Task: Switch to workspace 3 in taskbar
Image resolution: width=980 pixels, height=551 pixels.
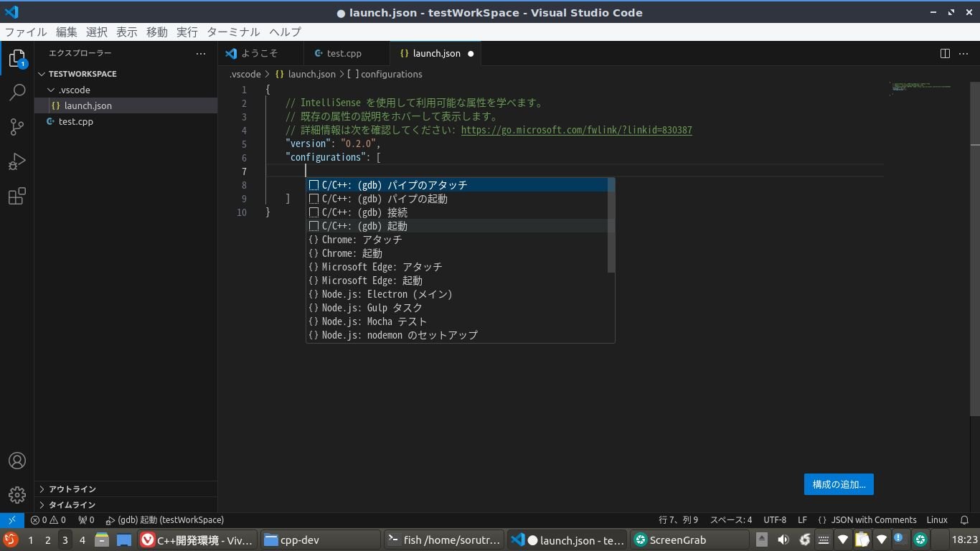Action: [65, 540]
